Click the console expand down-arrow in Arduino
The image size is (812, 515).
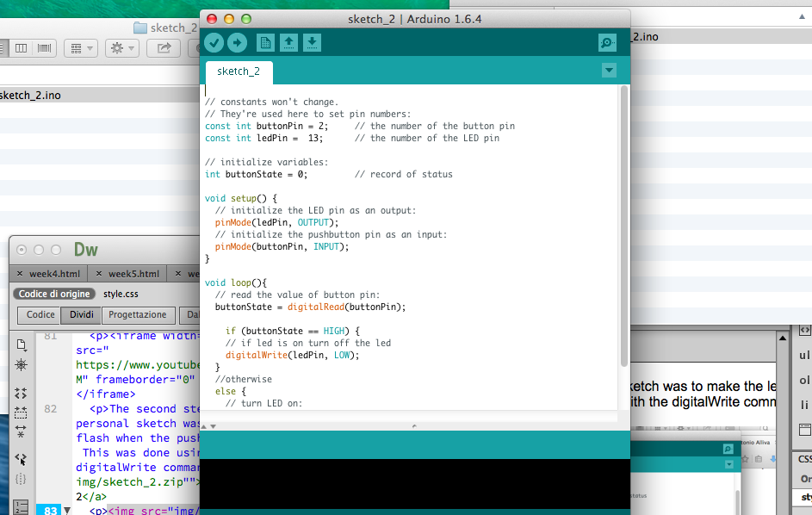pyautogui.click(x=213, y=426)
